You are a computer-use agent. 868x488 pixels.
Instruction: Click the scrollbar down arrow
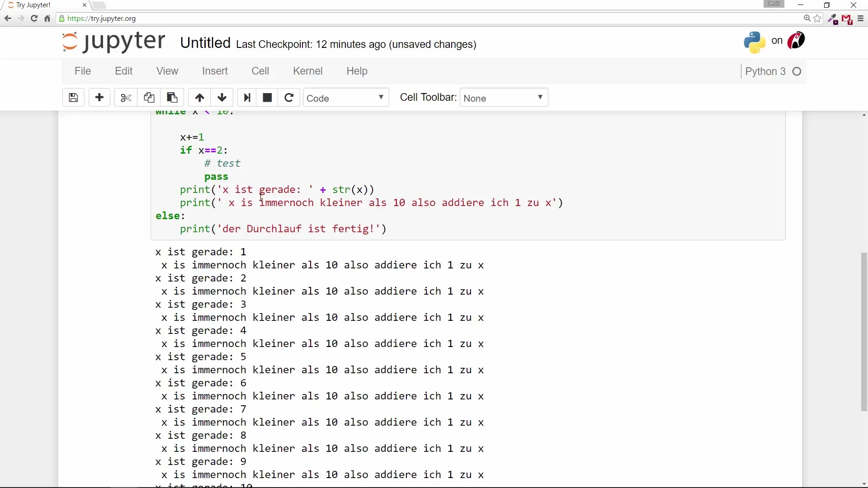click(x=864, y=484)
